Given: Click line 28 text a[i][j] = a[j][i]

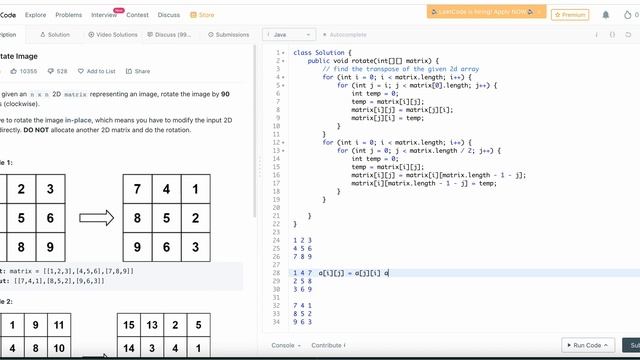Looking at the screenshot, I should (349, 273).
